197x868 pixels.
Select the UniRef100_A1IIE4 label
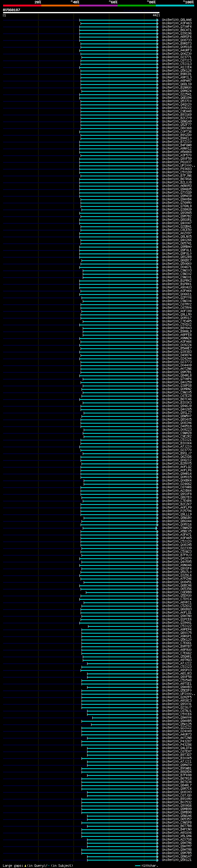click(176, 67)
